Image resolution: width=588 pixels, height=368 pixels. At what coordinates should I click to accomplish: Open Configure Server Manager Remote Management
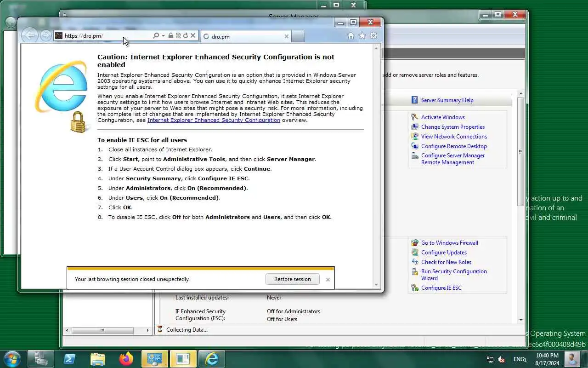(453, 159)
